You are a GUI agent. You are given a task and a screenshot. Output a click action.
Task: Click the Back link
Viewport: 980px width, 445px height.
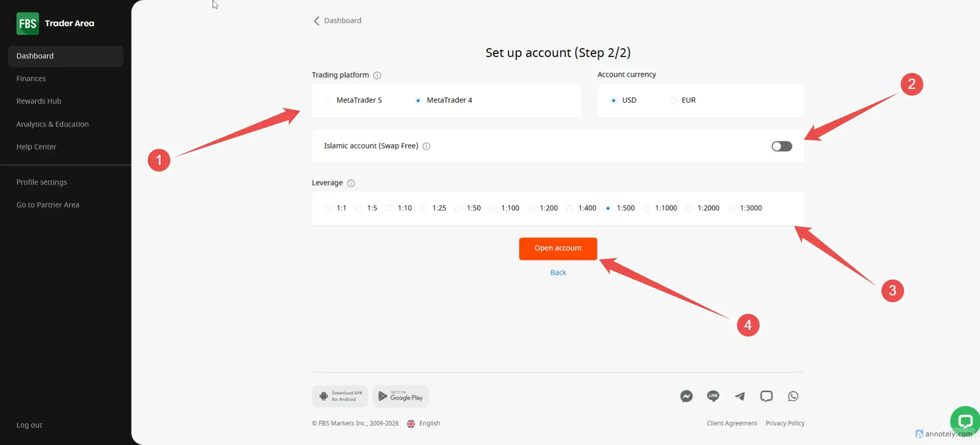(x=558, y=273)
